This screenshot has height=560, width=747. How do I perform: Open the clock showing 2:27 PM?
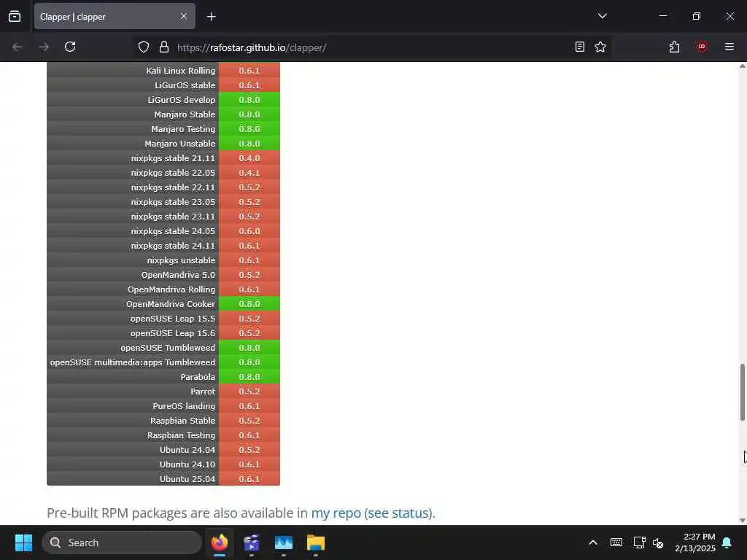(695, 542)
